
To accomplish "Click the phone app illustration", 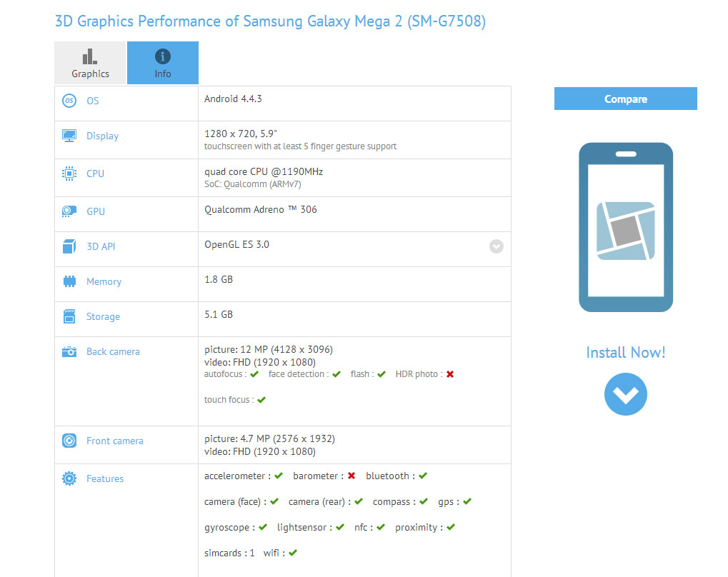I will click(x=626, y=227).
